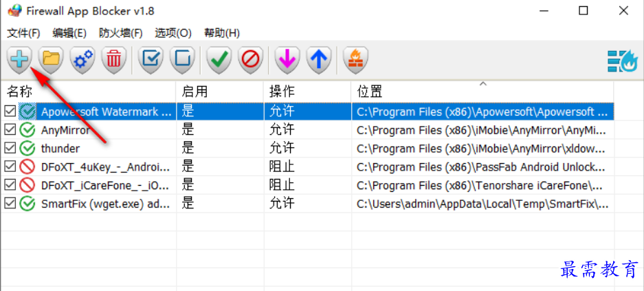Viewport: 644px width, 291px height.
Task: Click the pink down arrow icon
Action: [287, 60]
